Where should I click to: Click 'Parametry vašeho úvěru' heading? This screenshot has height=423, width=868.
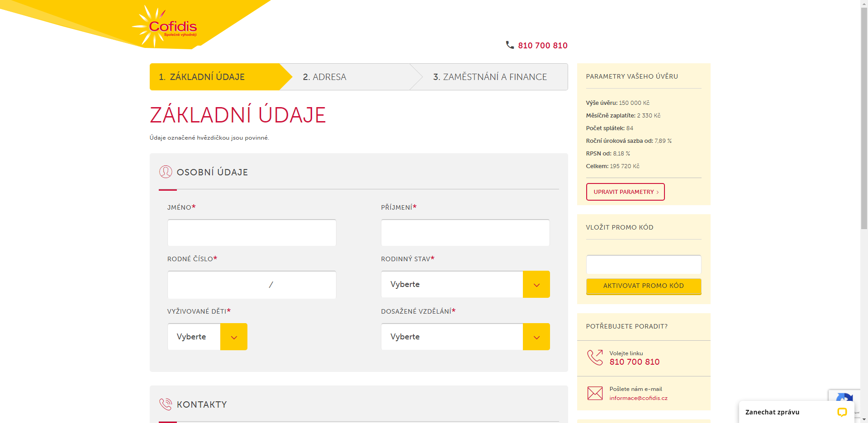point(632,76)
